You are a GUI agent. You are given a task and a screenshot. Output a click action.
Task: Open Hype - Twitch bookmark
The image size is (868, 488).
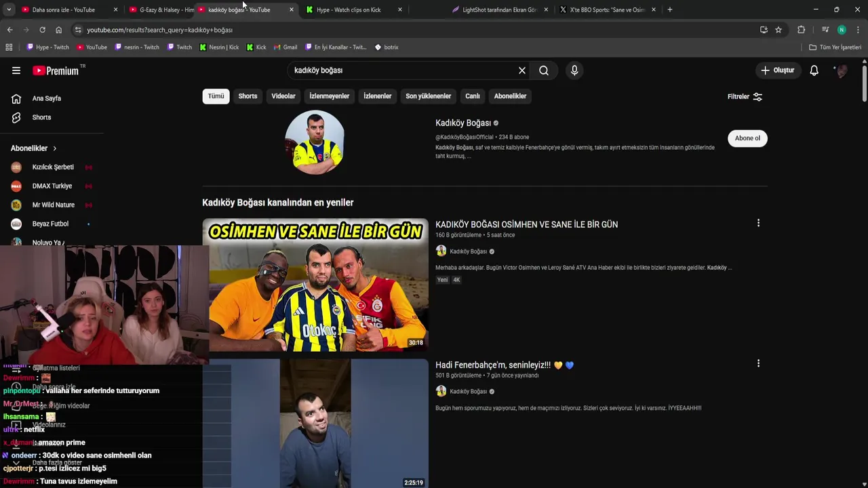coord(47,47)
